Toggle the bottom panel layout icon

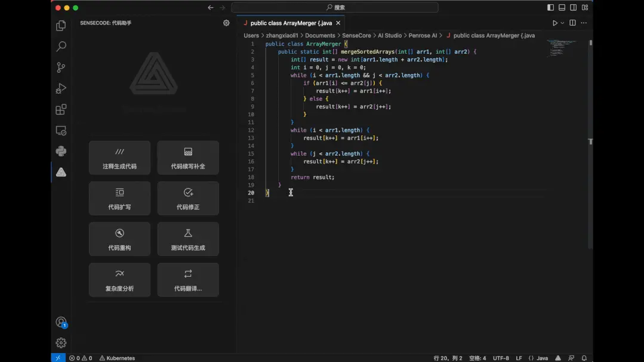(x=562, y=7)
